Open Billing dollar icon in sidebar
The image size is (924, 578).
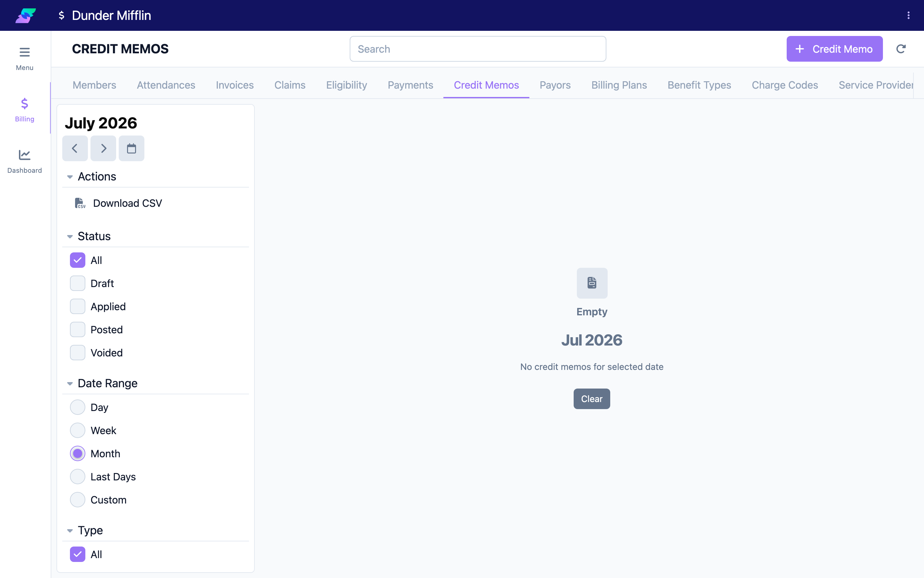(x=24, y=104)
